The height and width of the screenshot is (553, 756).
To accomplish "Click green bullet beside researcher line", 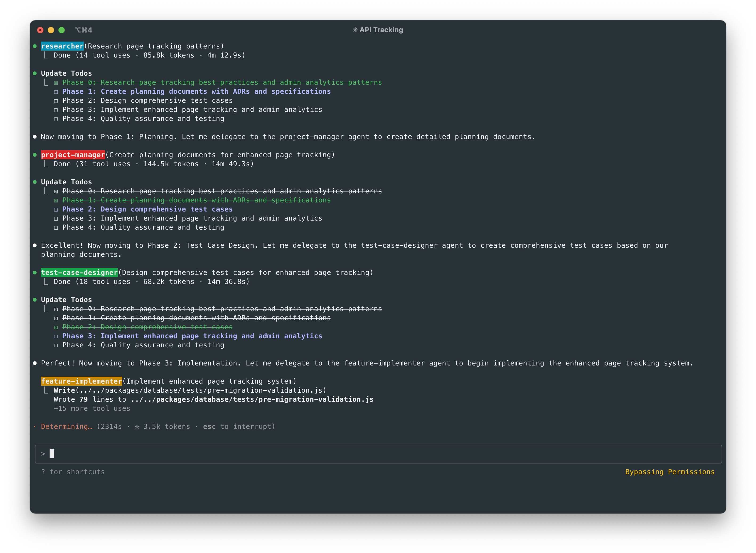I will tap(35, 46).
